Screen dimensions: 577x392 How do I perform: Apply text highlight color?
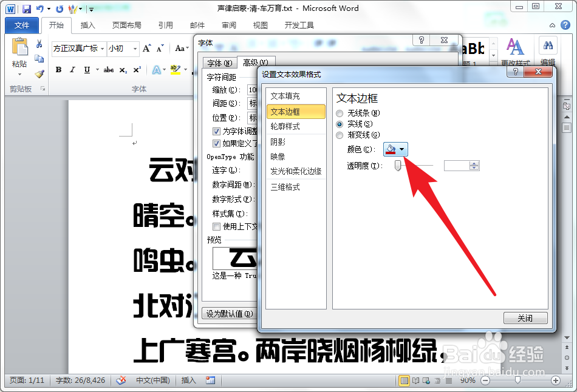(x=177, y=70)
